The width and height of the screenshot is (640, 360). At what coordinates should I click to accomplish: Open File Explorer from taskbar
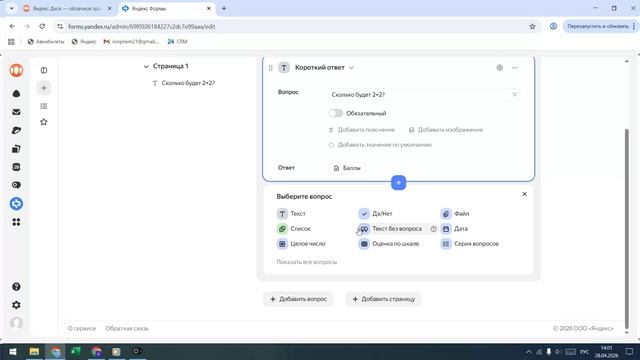[34, 351]
